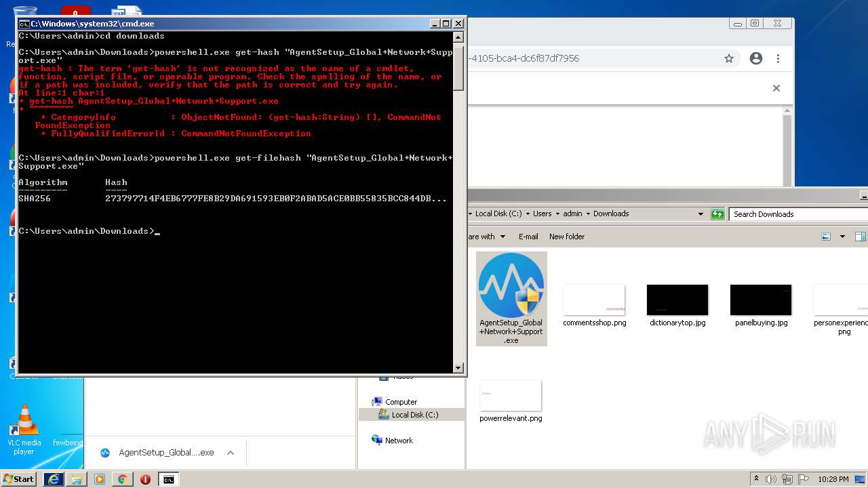The height and width of the screenshot is (488, 868).
Task: Click the SHA256 hash value text
Action: click(x=276, y=199)
